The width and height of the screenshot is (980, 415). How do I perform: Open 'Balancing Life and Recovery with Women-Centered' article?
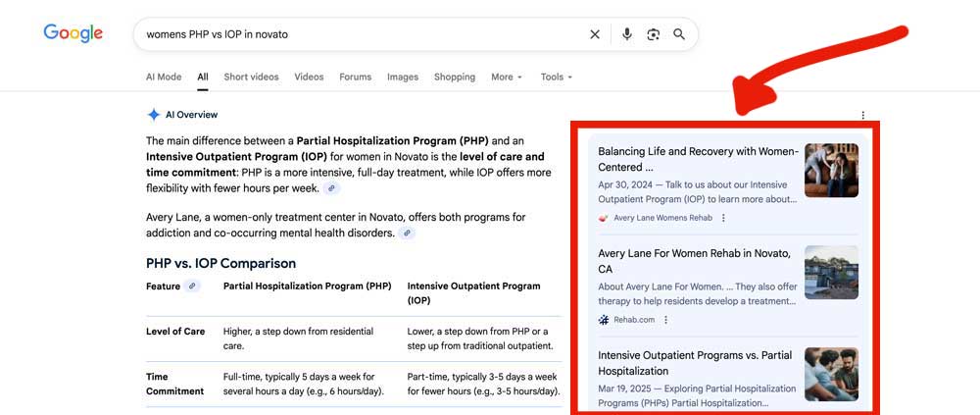click(x=697, y=159)
